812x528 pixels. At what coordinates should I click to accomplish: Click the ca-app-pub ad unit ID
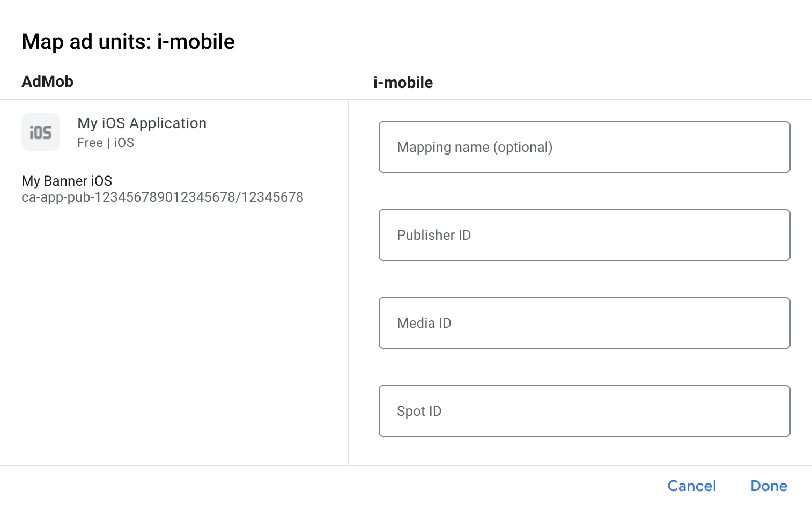pyautogui.click(x=162, y=197)
